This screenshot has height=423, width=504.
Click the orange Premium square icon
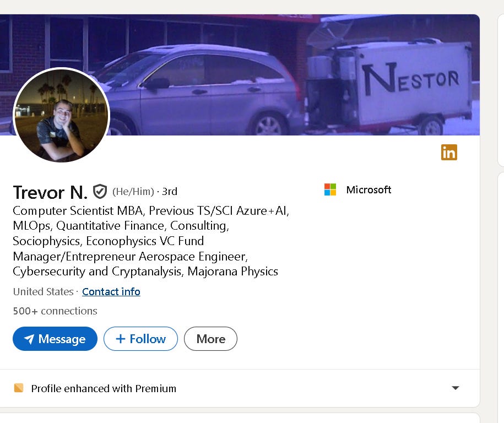click(19, 388)
